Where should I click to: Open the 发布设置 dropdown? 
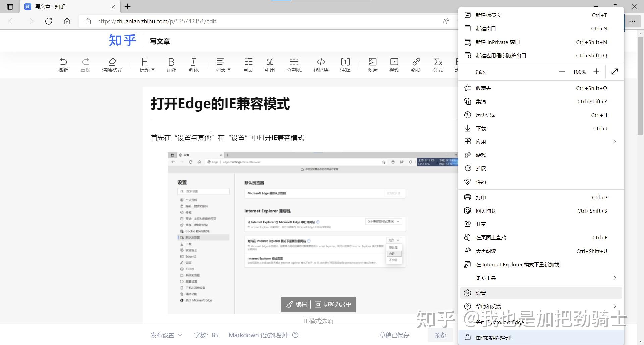(x=166, y=335)
